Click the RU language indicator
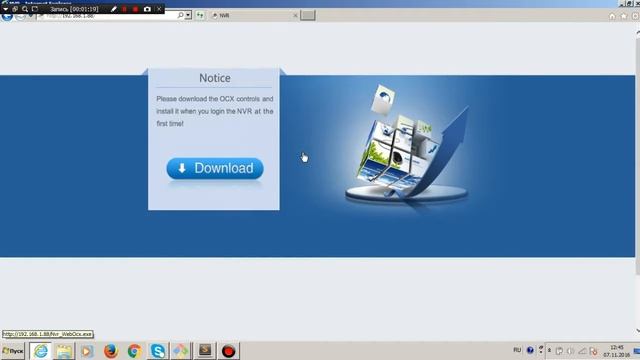This screenshot has width=640, height=360. pos(517,350)
